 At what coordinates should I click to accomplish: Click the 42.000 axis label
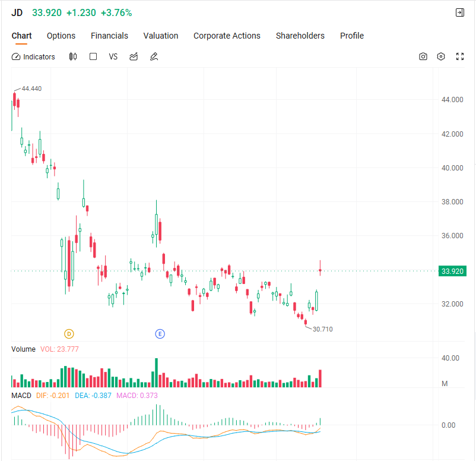coord(452,134)
